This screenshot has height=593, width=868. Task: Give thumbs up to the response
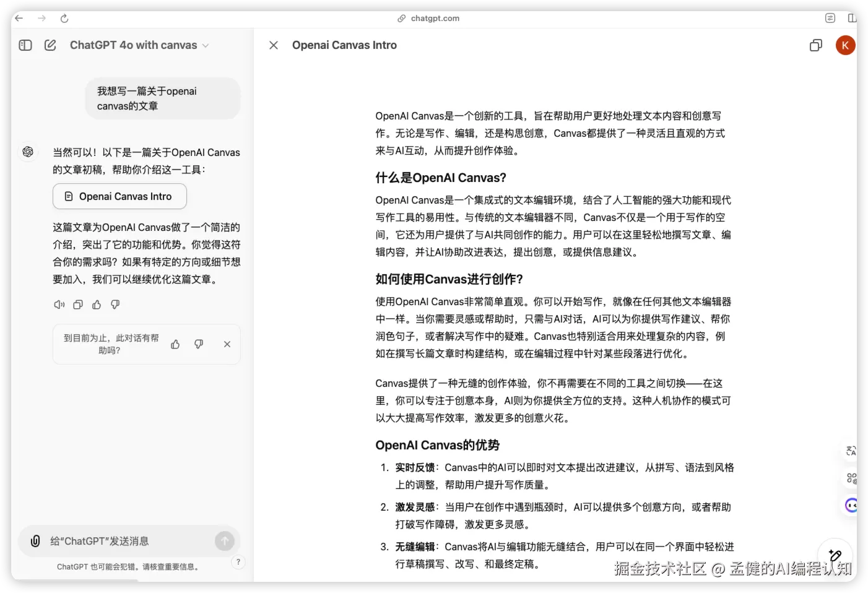[x=97, y=305]
